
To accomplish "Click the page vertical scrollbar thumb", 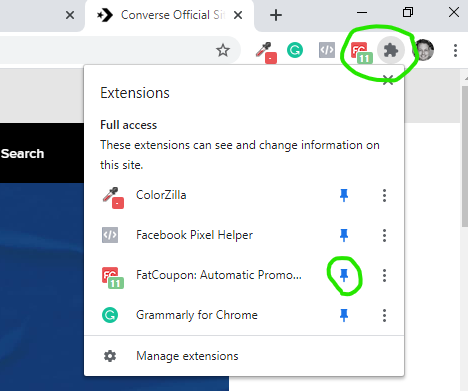I will coord(464,157).
